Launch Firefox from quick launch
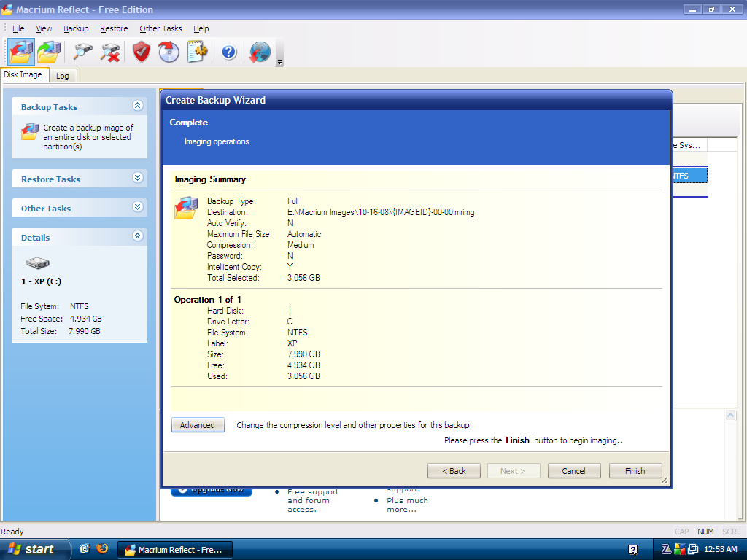This screenshot has width=747, height=560. pos(102,548)
